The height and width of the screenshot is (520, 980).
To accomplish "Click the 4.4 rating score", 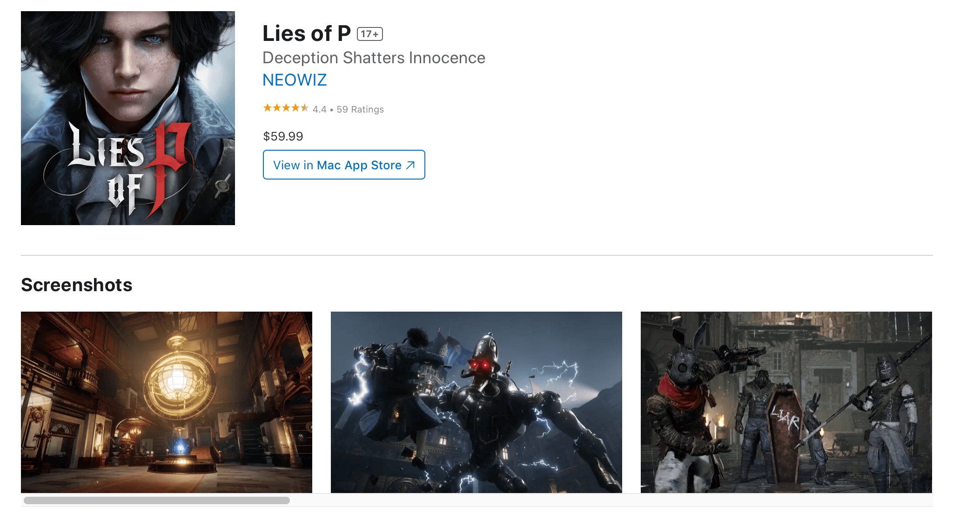I will [319, 109].
